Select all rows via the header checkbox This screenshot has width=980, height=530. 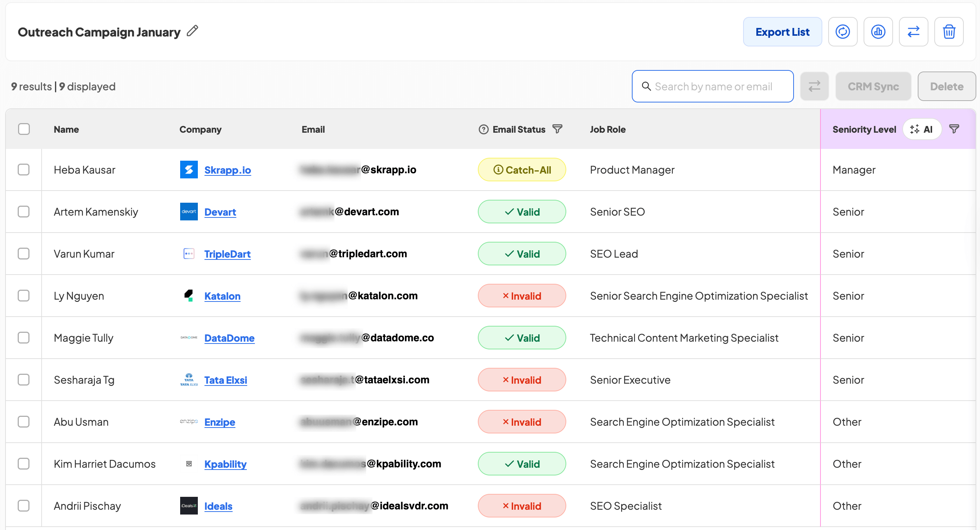(x=24, y=129)
